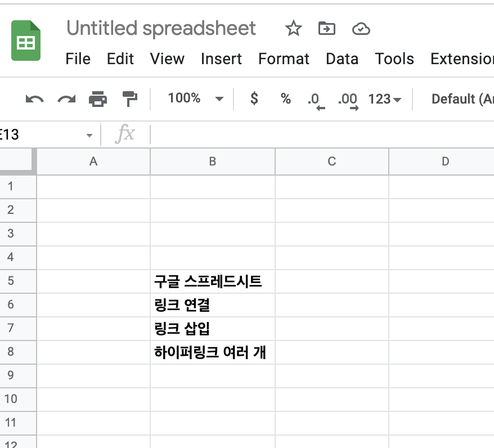The width and height of the screenshot is (494, 448).
Task: Select cell containing 구글 스프레드시트
Action: click(x=213, y=281)
